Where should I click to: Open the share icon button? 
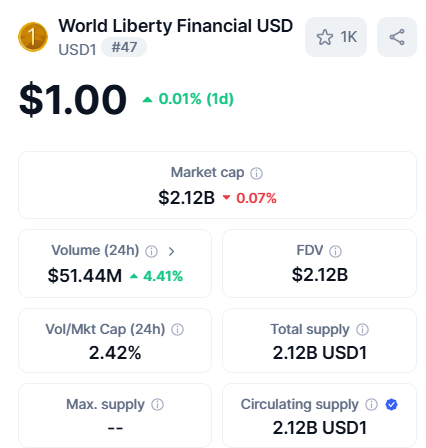click(397, 37)
